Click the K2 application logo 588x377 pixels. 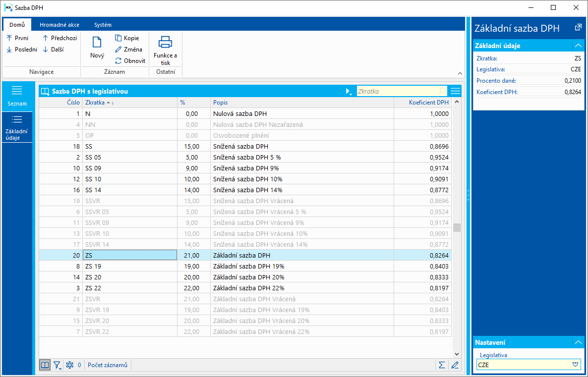point(8,7)
